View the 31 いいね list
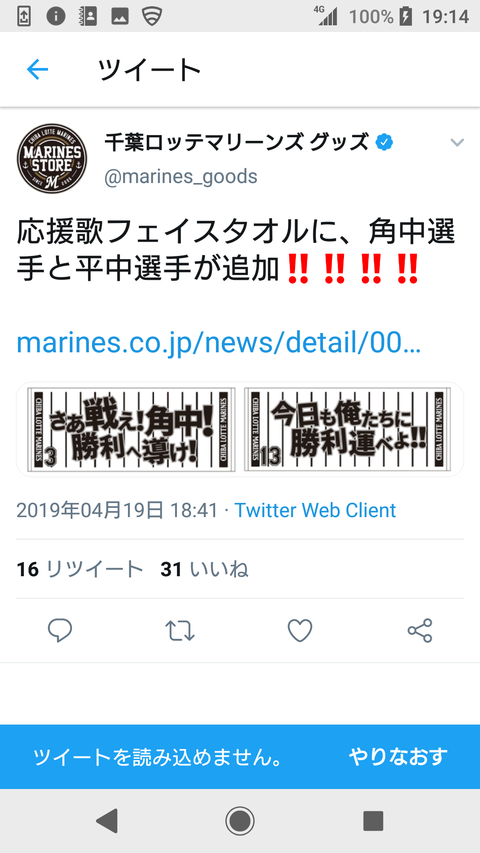Viewport: 480px width, 853px height. point(204,570)
